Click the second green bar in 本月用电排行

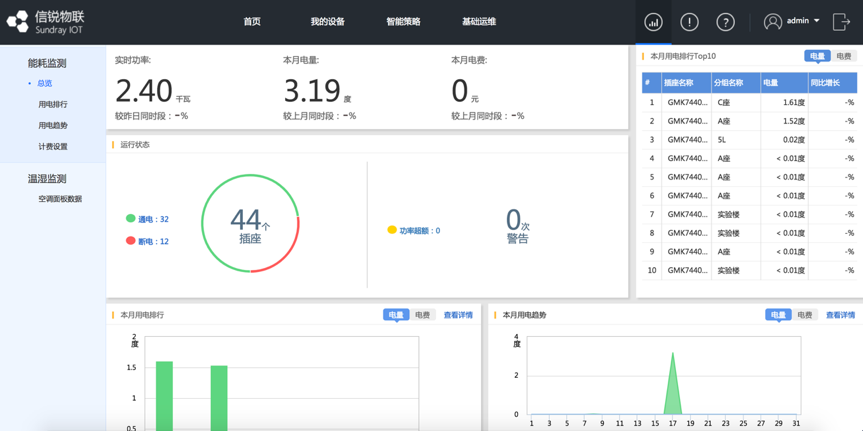click(219, 398)
